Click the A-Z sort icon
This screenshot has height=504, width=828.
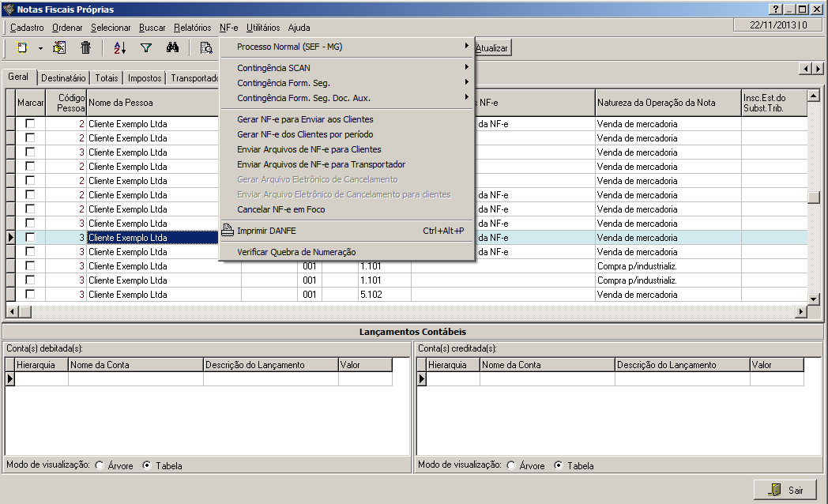[120, 48]
